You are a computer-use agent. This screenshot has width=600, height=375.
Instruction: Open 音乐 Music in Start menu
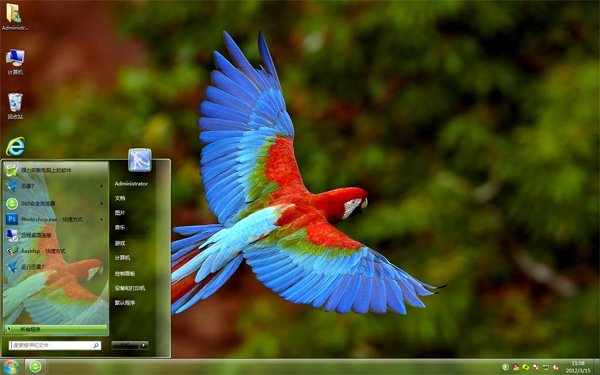click(x=120, y=227)
